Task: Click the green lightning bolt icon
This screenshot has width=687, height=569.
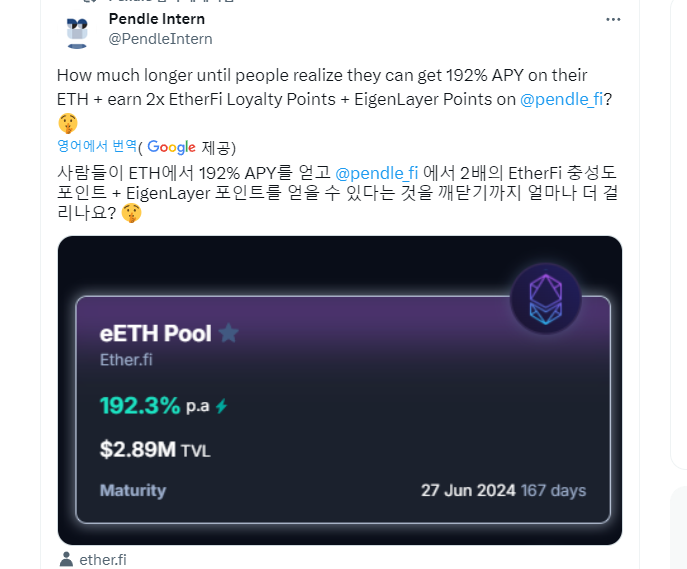Action: click(222, 406)
